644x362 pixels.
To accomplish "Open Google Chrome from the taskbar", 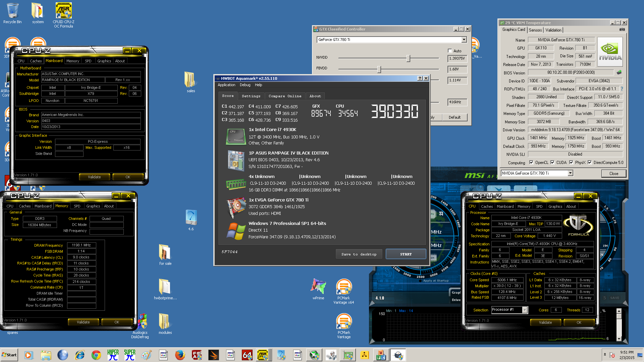I will [x=96, y=355].
